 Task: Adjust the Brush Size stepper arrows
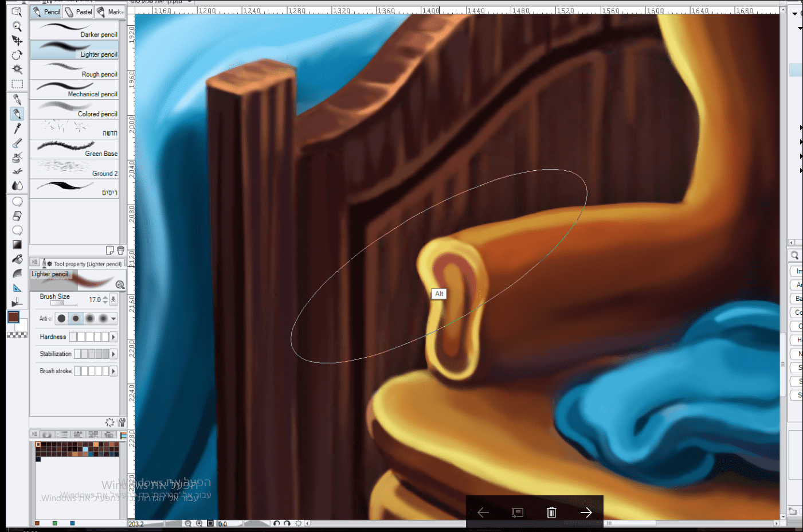pos(105,299)
